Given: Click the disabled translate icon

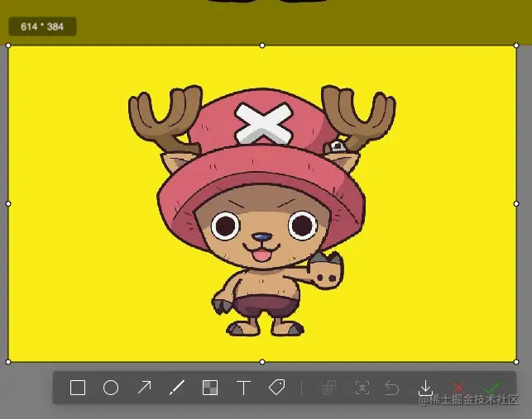Looking at the screenshot, I should 329,388.
